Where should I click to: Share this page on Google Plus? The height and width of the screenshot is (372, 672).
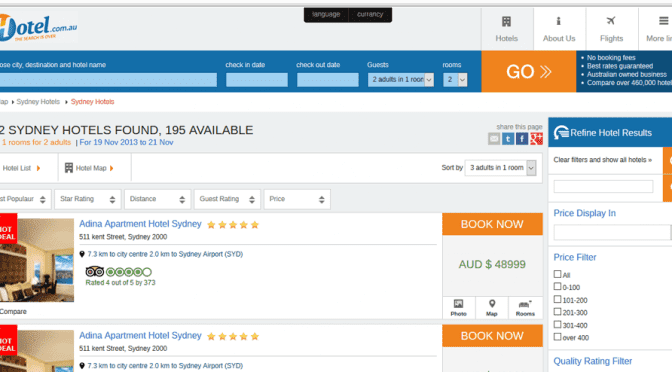[536, 139]
